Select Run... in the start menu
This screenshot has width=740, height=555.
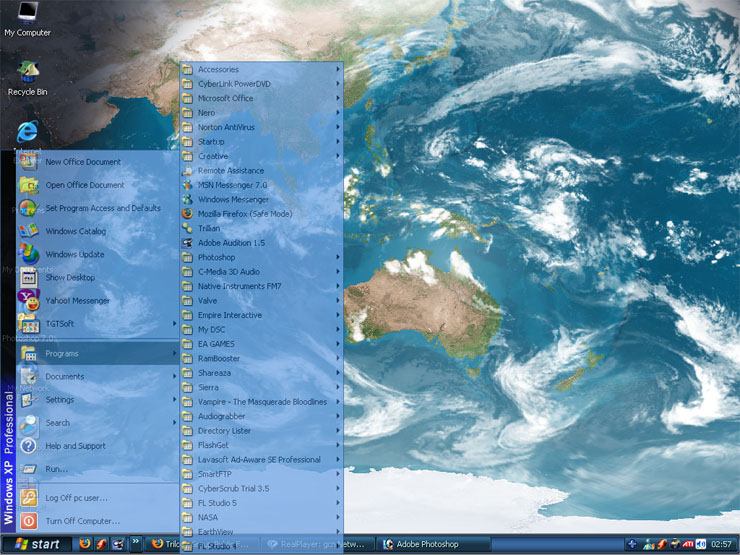coord(98,469)
